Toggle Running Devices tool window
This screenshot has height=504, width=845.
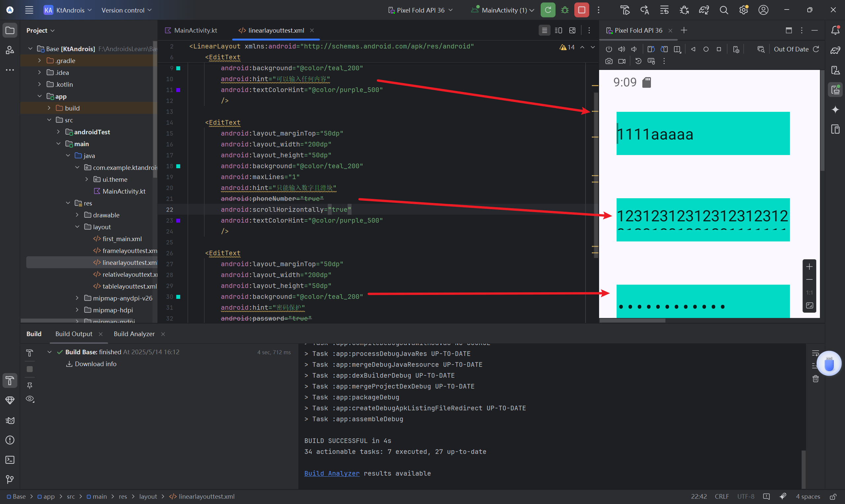(835, 90)
